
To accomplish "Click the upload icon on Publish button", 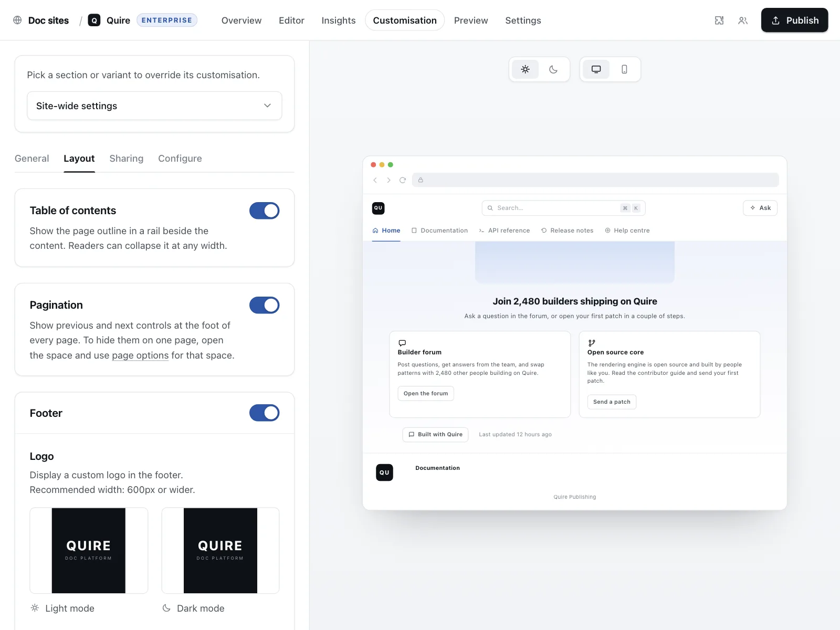I will pyautogui.click(x=775, y=20).
